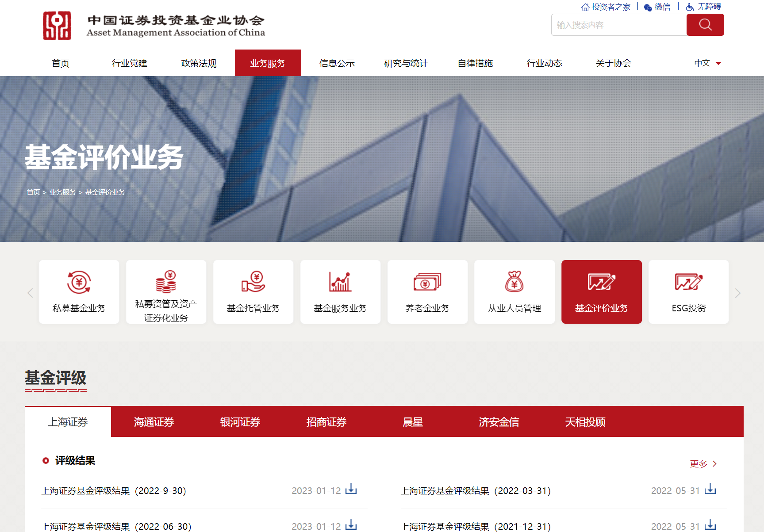Show next business category cards

click(x=737, y=293)
